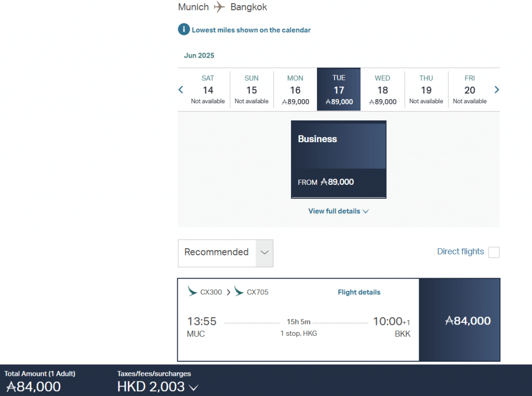Image resolution: width=532 pixels, height=396 pixels.
Task: Expand taxes/fees/surcharges HKD 2,003 breakdown
Action: pos(194,387)
